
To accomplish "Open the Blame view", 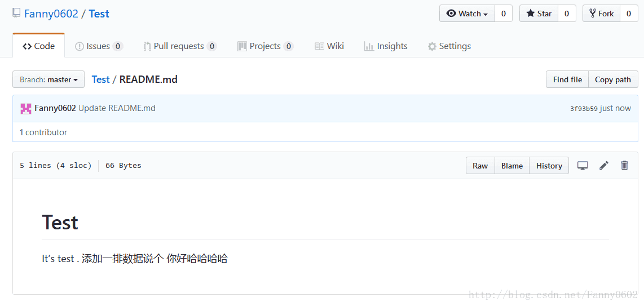I will pyautogui.click(x=511, y=166).
